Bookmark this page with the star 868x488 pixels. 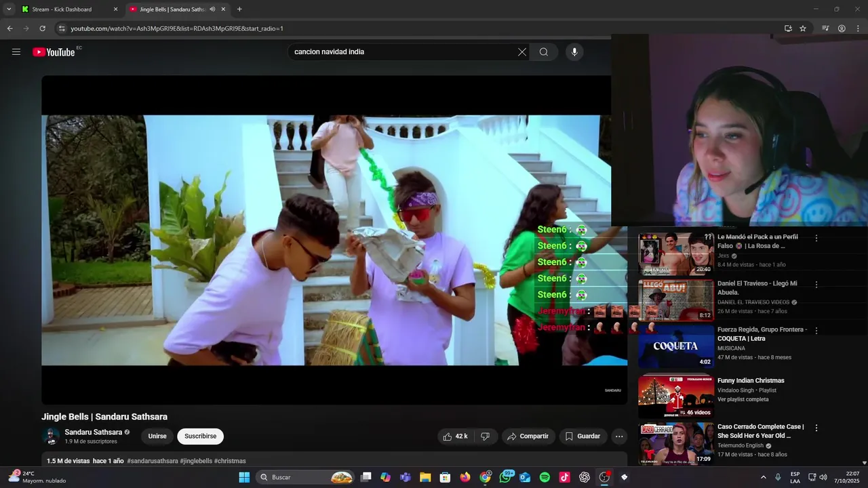803,28
